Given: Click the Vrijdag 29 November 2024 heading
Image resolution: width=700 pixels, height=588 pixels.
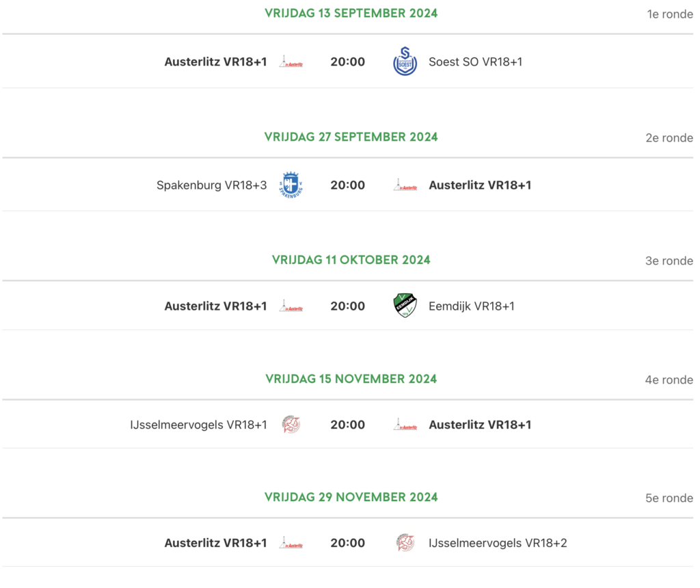Looking at the screenshot, I should pos(351,497).
